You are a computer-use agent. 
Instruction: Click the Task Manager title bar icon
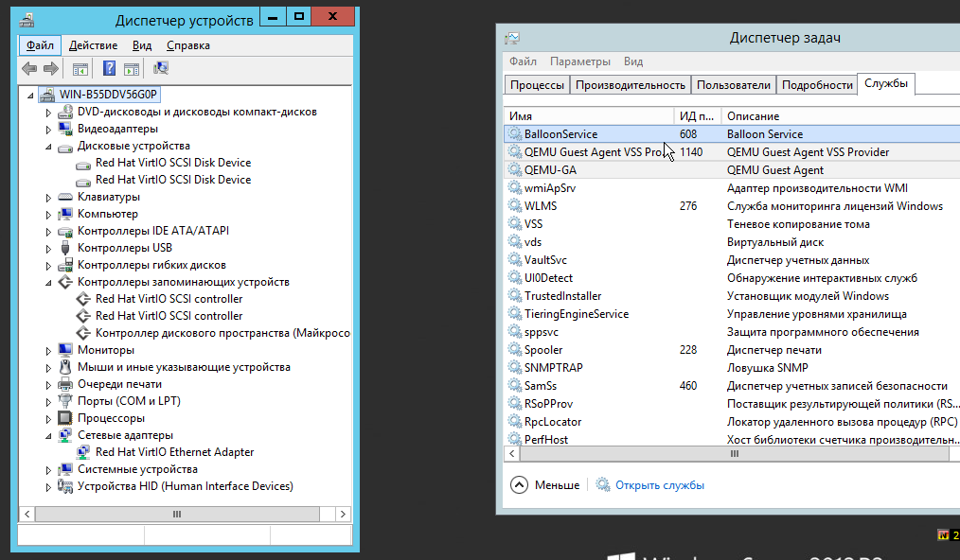(x=512, y=39)
